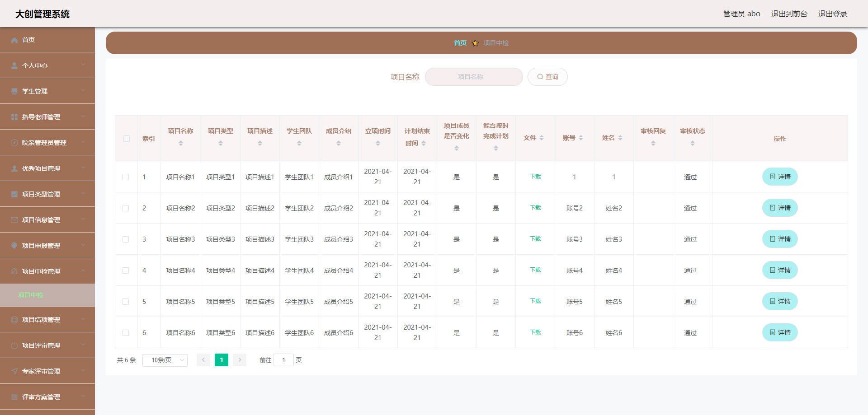
Task: Expand 学生管理 menu chevron
Action: (x=83, y=91)
